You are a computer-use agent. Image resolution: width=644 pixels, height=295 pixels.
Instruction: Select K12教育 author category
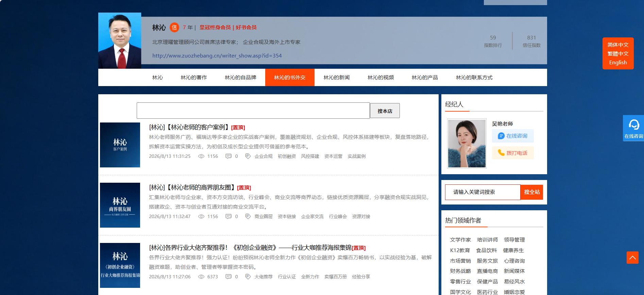coord(460,250)
